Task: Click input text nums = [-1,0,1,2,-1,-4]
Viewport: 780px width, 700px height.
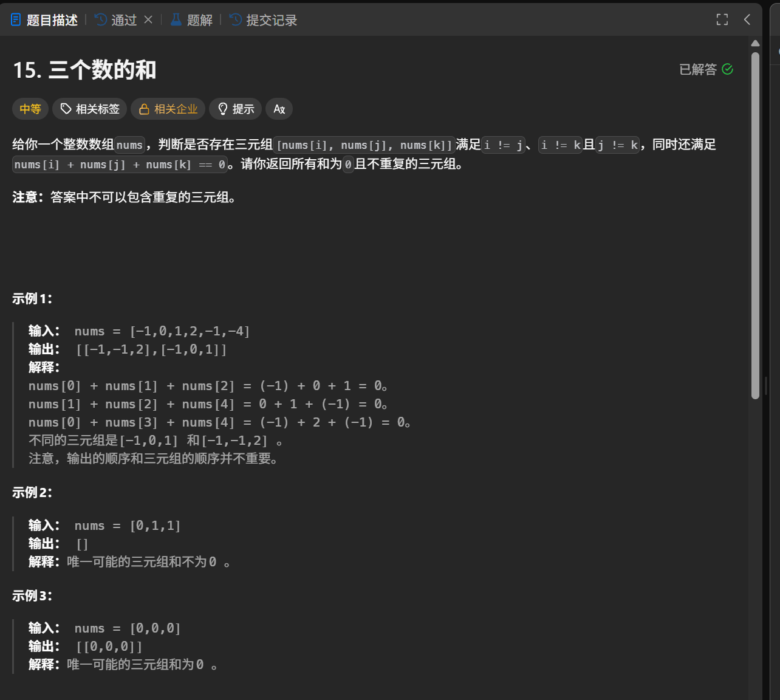Action: click(162, 331)
